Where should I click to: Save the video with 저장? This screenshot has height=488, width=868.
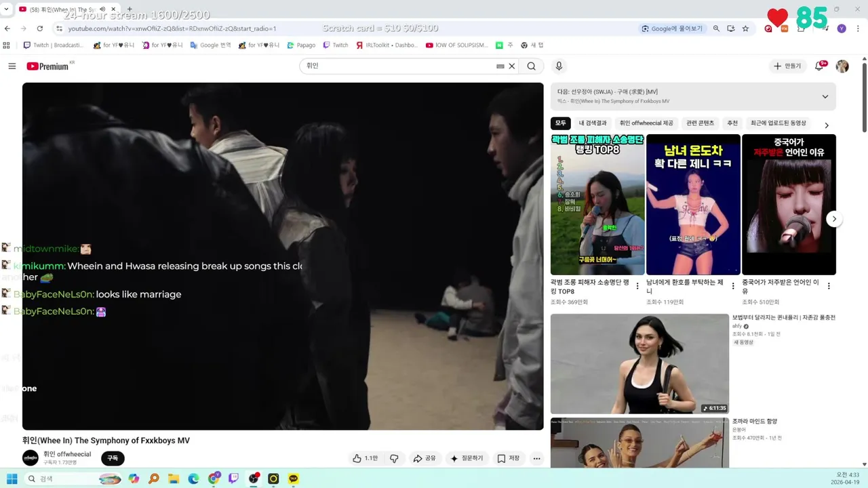click(x=508, y=458)
